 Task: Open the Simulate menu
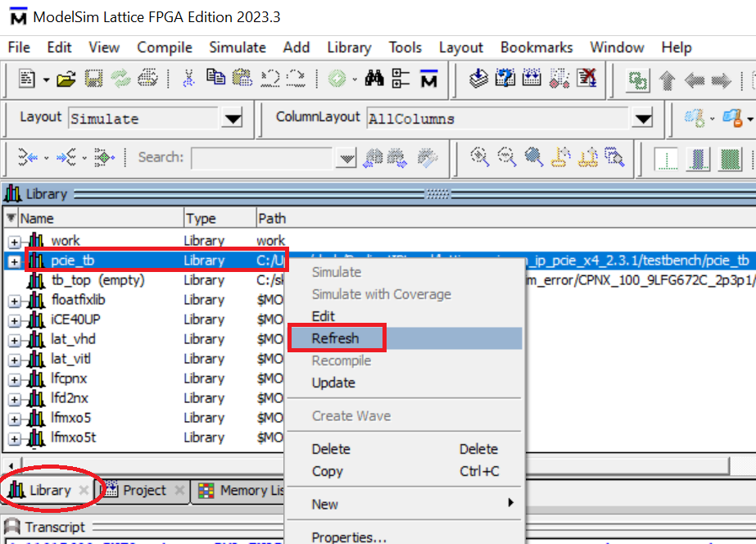pyautogui.click(x=238, y=48)
